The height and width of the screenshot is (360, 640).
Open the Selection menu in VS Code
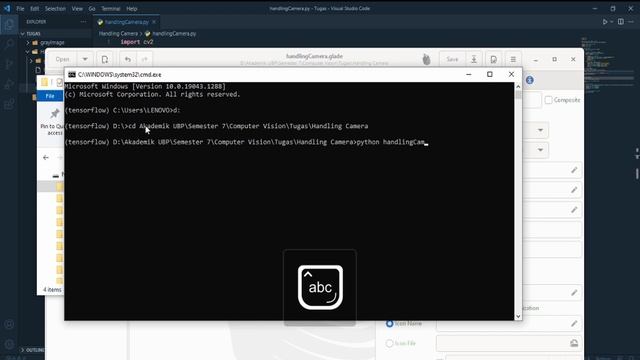[55, 9]
